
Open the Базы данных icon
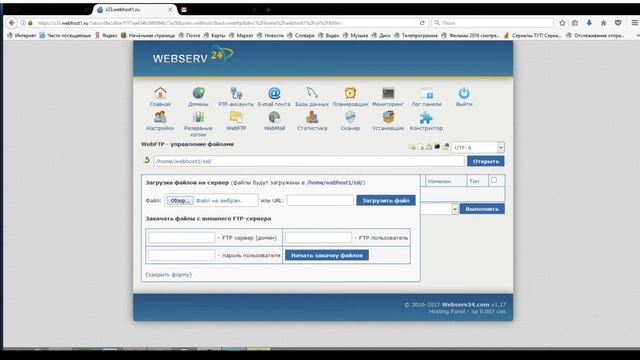pyautogui.click(x=312, y=93)
